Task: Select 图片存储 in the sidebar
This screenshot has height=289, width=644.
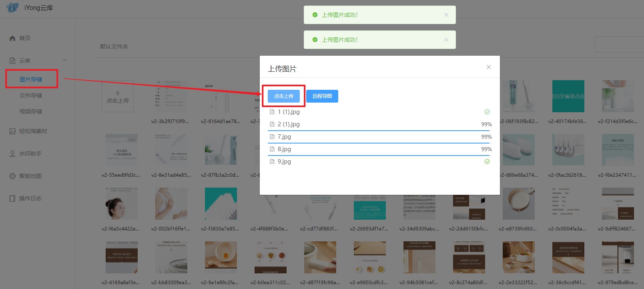Action: coord(31,79)
